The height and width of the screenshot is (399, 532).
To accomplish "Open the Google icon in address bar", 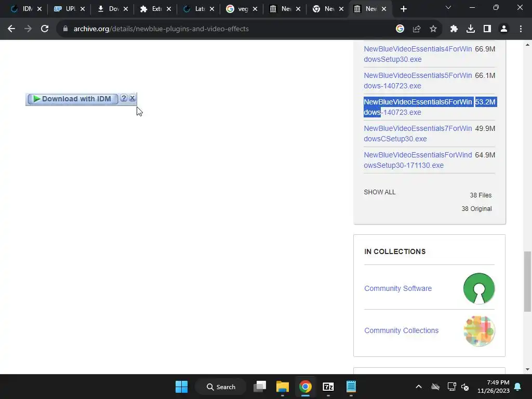I will click(x=400, y=29).
